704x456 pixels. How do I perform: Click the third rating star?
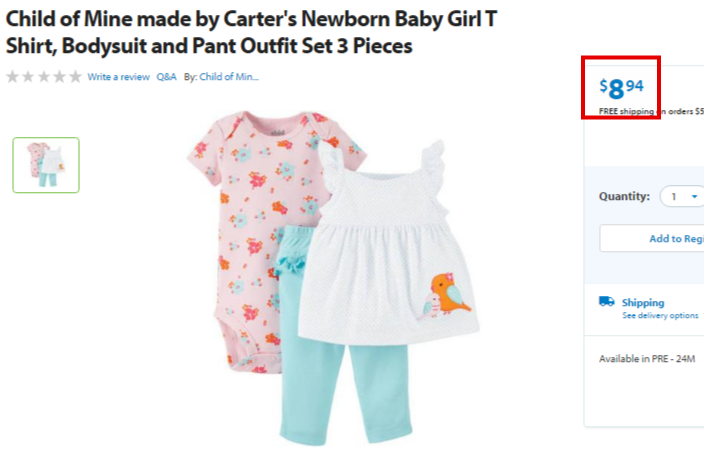(x=44, y=77)
